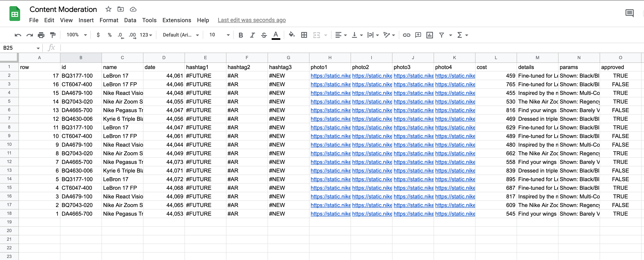Open the photo3 link in row 10
644x260 pixels.
click(x=413, y=145)
